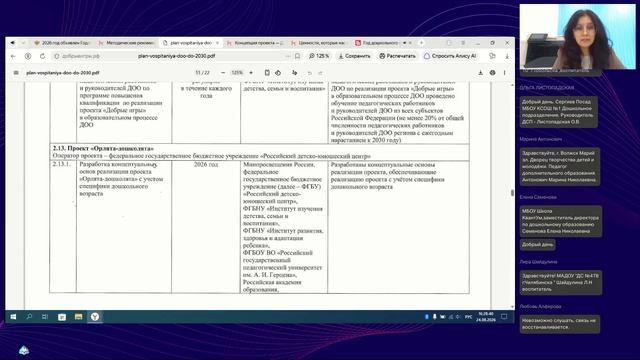640x360 pixels.
Task: Click the '2.13. Проект «Орлята-дошколята»' heading
Action: 103,149
